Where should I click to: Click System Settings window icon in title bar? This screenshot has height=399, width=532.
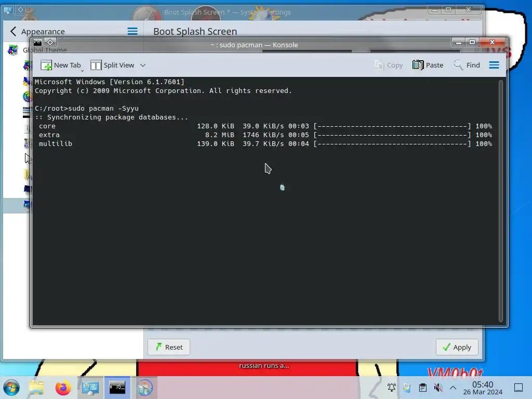coord(8,10)
